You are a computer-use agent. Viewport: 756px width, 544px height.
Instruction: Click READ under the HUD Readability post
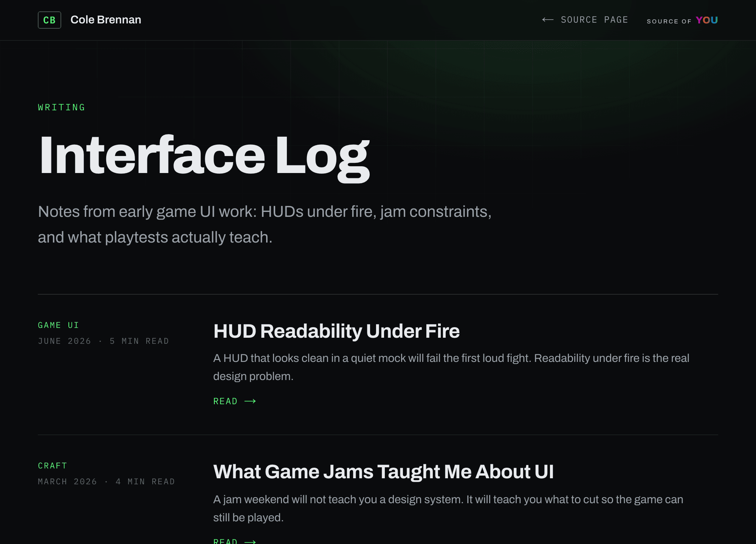[225, 401]
